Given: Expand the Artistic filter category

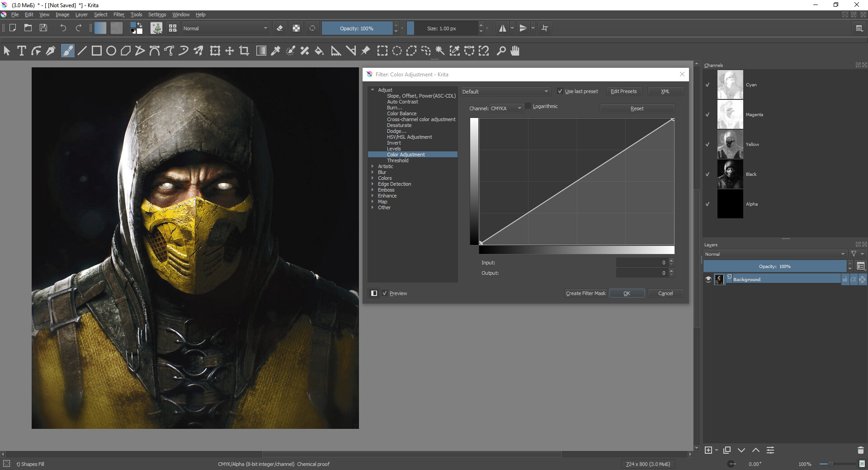Looking at the screenshot, I should tap(373, 166).
